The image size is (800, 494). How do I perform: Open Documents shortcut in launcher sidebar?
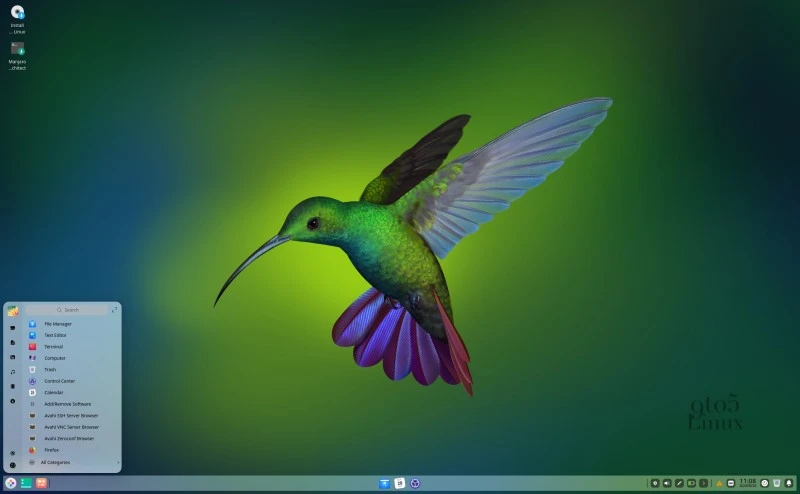(x=13, y=342)
